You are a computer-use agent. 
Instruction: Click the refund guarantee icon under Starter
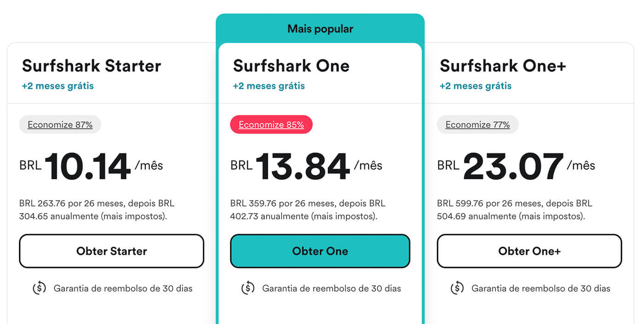39,289
